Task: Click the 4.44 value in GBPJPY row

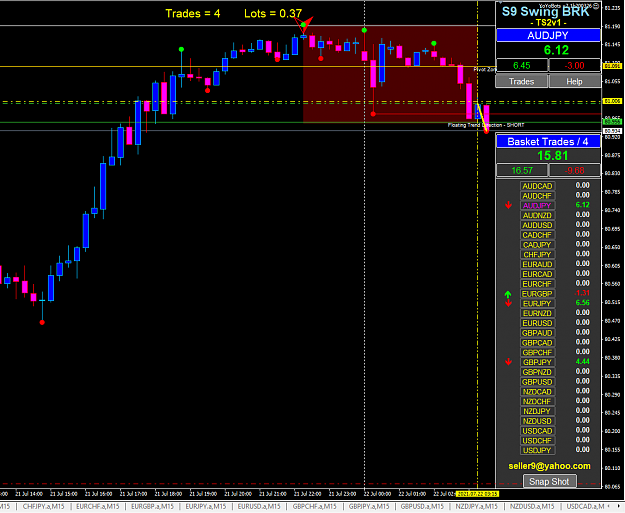Action: coord(582,362)
